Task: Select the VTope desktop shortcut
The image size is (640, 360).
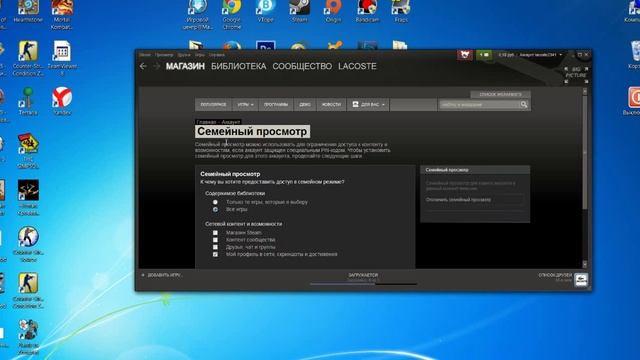Action: tap(265, 12)
